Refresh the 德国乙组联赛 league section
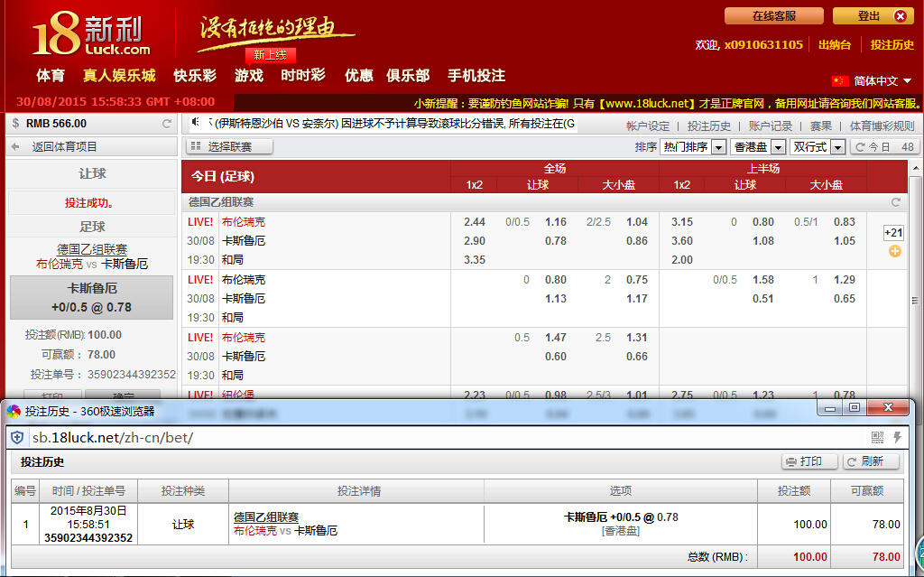Screen dimensions: 924x577 (896, 202)
